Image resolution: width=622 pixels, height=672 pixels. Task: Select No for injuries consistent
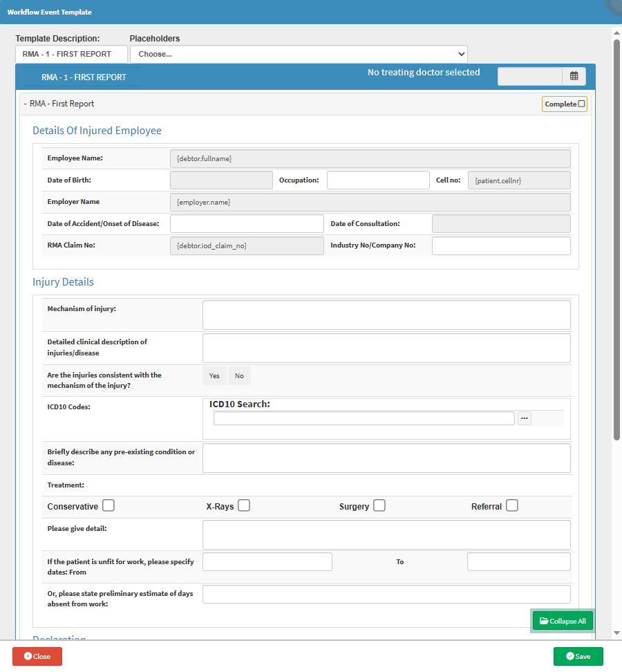[x=239, y=376]
